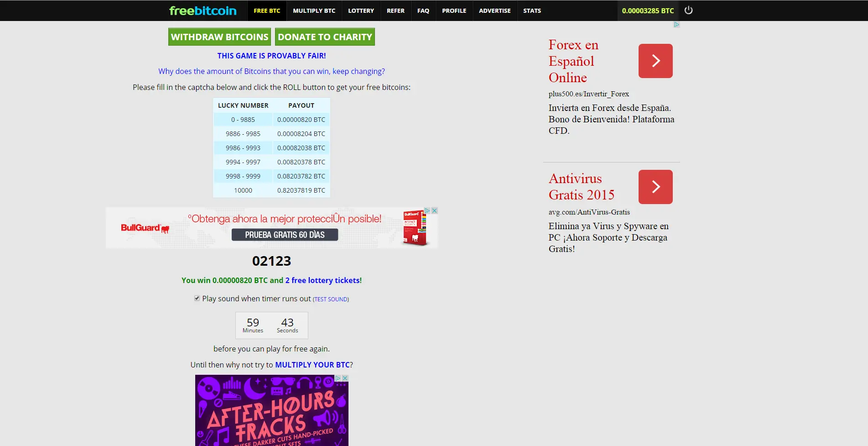868x446 pixels.
Task: Open the ADVERTISE page
Action: (494, 10)
